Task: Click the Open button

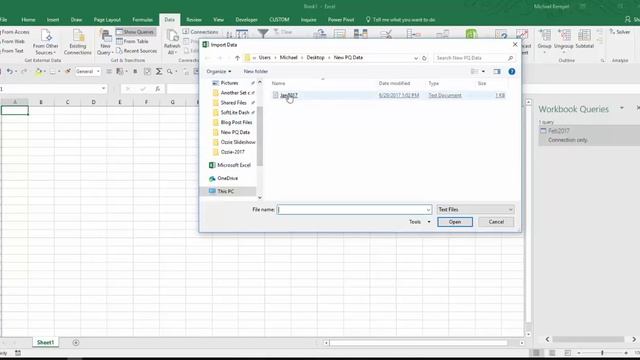Action: tap(455, 222)
